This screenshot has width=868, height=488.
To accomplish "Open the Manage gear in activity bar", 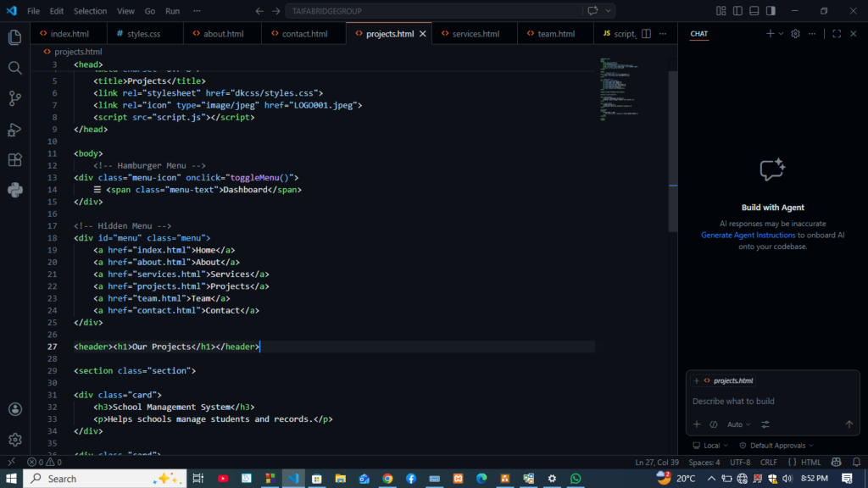I will [x=15, y=440].
